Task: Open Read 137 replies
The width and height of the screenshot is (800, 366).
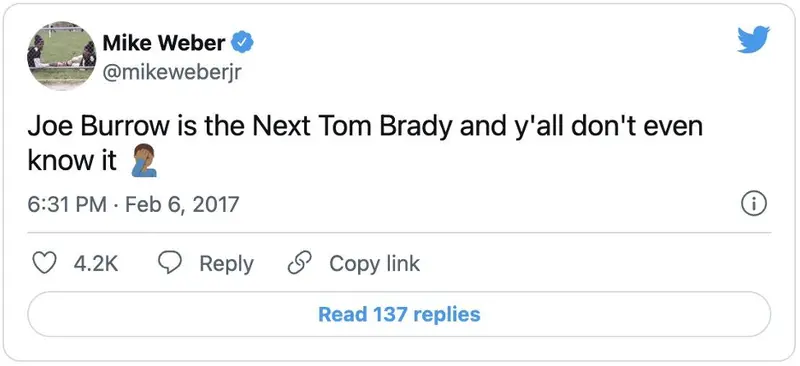Action: point(399,314)
